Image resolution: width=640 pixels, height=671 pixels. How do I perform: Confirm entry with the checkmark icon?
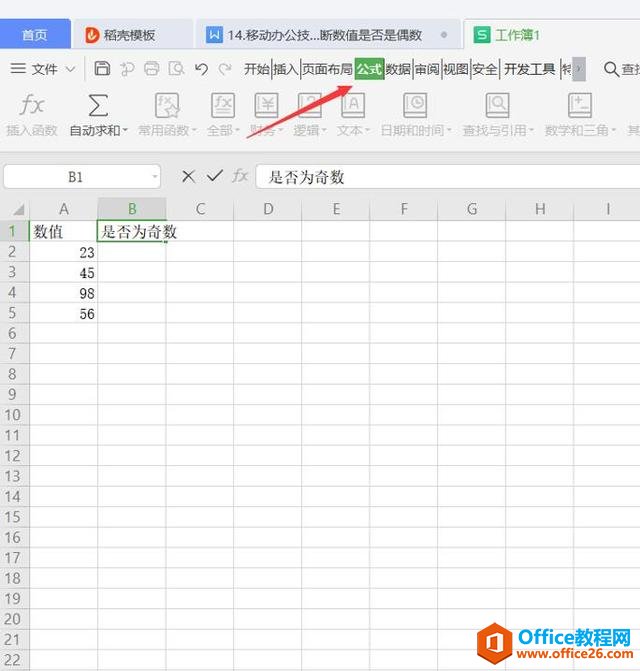[x=214, y=176]
